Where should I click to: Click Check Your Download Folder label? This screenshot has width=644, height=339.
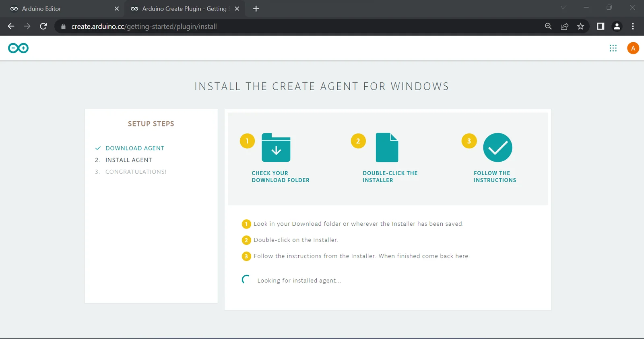point(281,177)
